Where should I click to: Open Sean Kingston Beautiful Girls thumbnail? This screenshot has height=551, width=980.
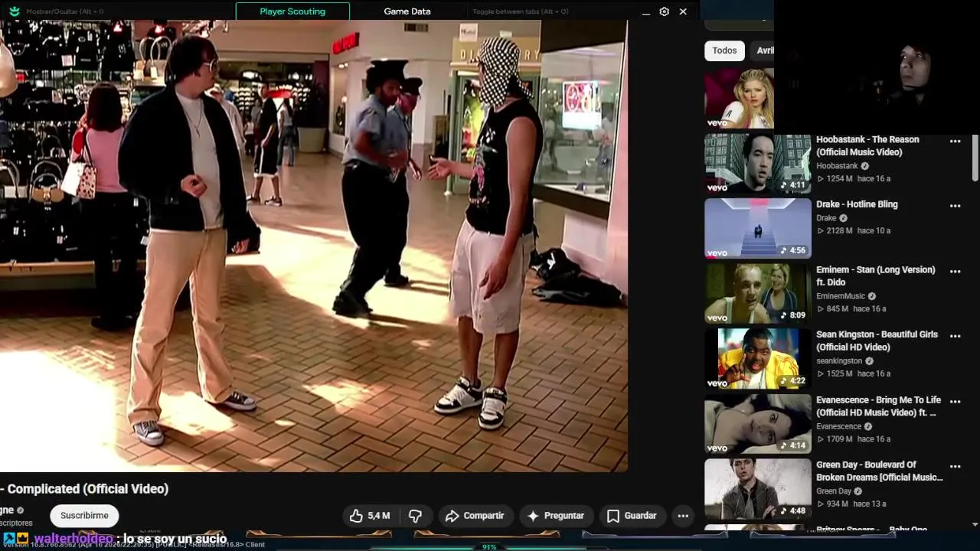pyautogui.click(x=758, y=358)
